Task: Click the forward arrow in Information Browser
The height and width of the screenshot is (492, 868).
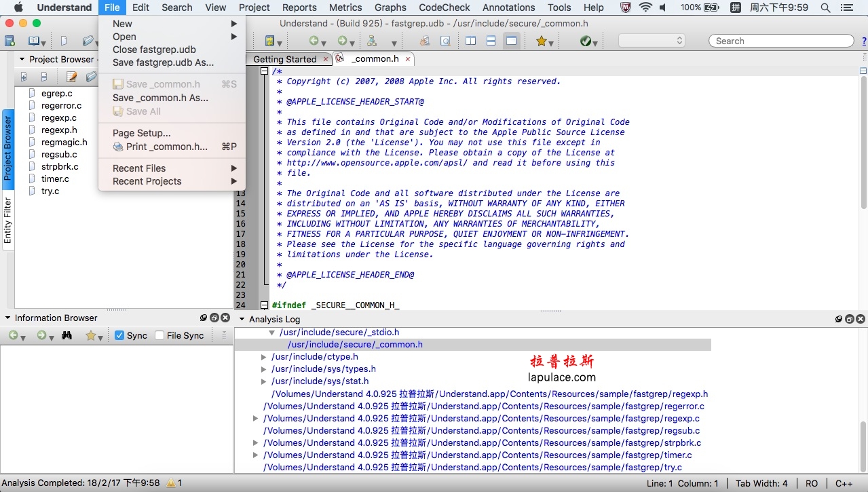Action: 41,335
